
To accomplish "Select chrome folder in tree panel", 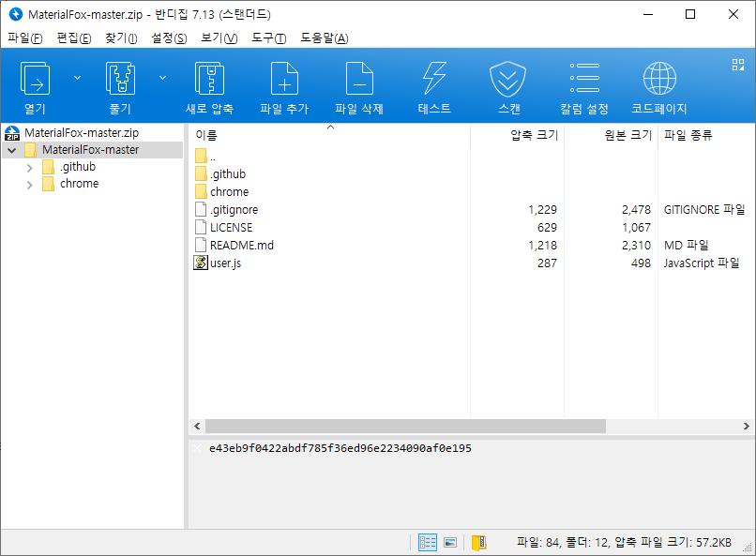I will (x=79, y=184).
